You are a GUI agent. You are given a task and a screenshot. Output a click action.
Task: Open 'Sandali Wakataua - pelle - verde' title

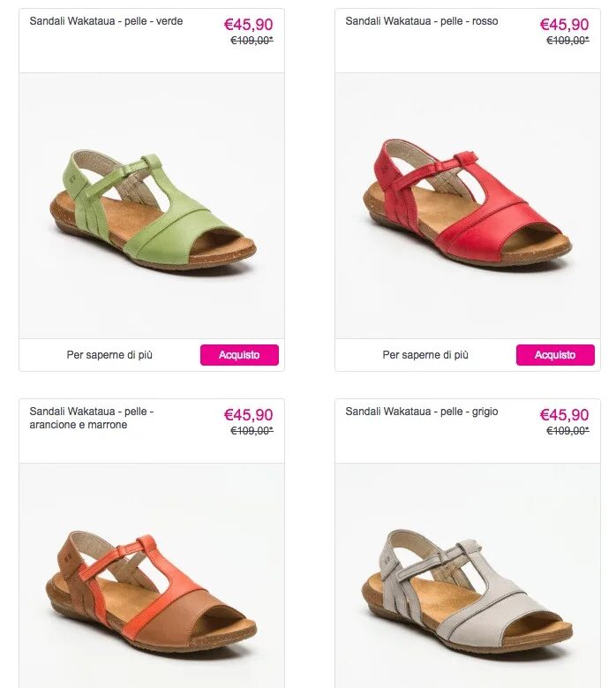tap(106, 21)
